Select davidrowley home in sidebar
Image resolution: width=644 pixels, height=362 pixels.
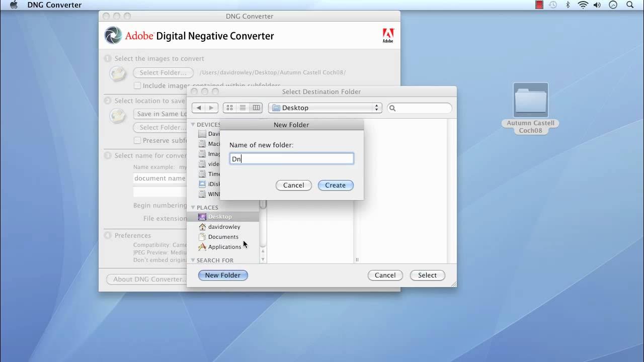[223, 227]
